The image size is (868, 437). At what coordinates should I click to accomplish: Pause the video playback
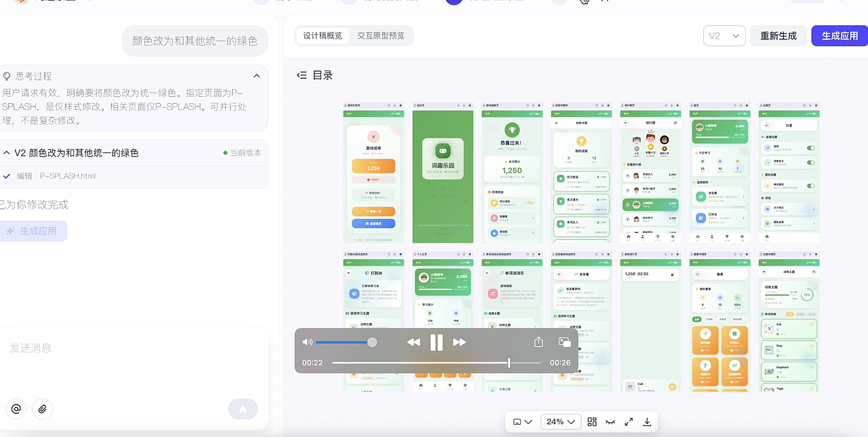[x=437, y=342]
